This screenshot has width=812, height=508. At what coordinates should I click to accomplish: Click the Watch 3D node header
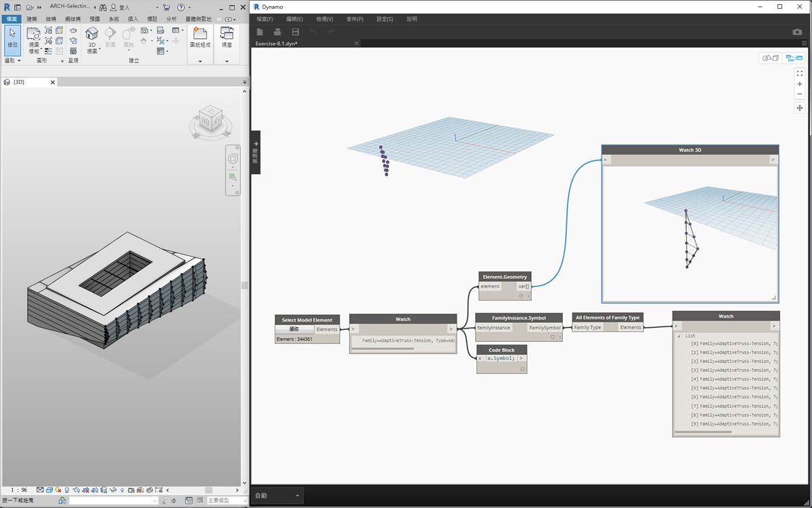click(690, 150)
